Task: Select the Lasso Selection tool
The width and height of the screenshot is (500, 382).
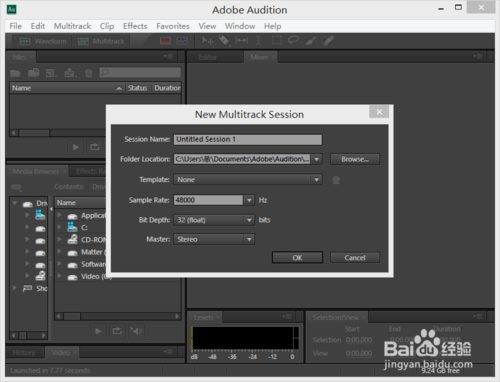Action: click(293, 41)
